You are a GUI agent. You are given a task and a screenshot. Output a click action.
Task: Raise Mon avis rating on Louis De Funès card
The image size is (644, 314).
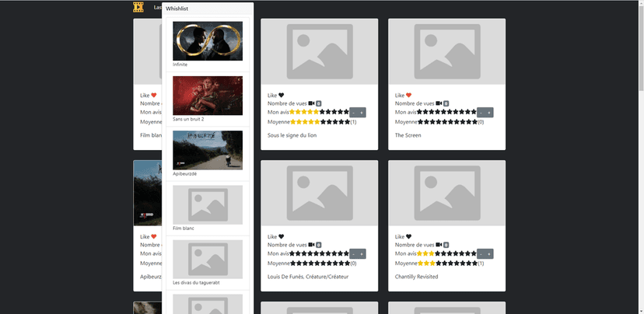pyautogui.click(x=362, y=253)
